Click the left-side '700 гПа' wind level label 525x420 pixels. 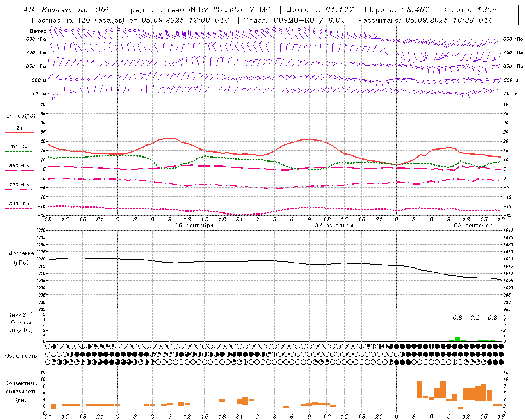tap(36, 52)
